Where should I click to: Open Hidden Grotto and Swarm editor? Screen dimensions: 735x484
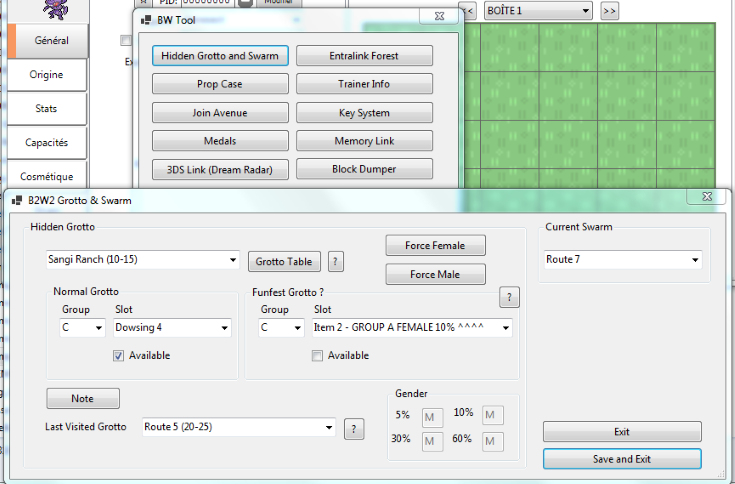220,56
